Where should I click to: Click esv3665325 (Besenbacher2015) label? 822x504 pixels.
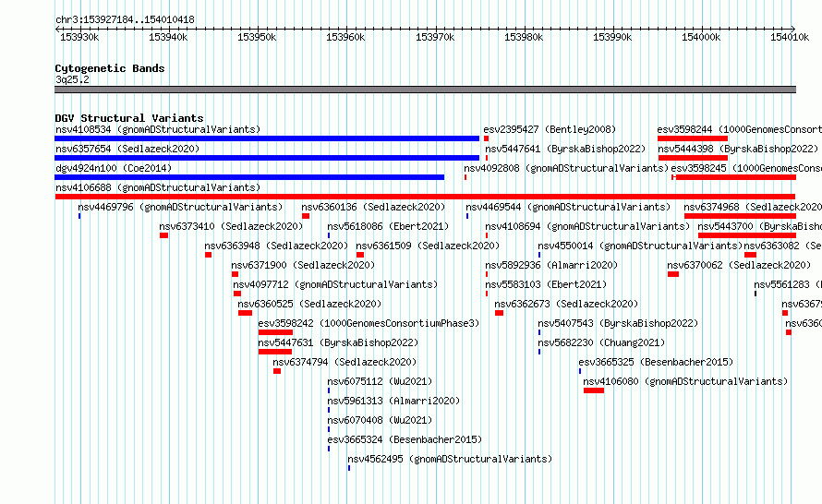point(656,362)
